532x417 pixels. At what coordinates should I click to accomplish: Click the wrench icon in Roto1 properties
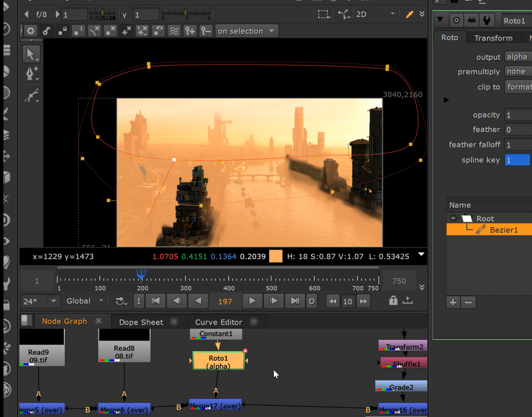click(487, 21)
